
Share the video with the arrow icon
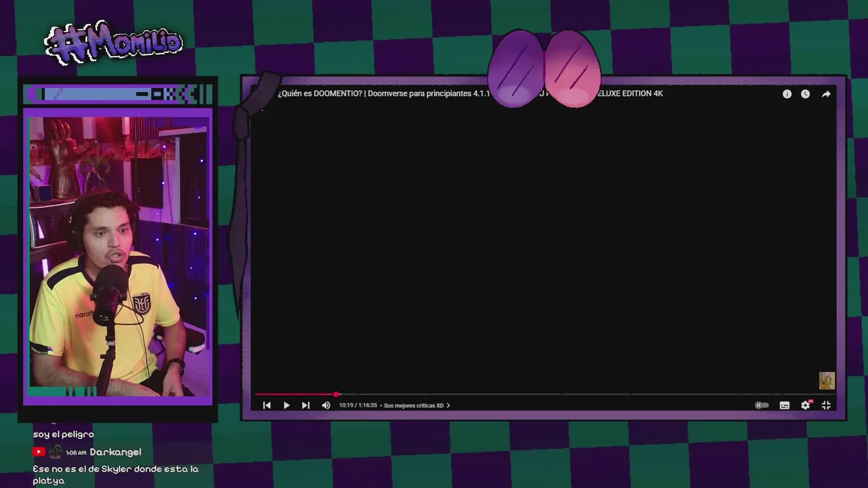click(x=826, y=94)
